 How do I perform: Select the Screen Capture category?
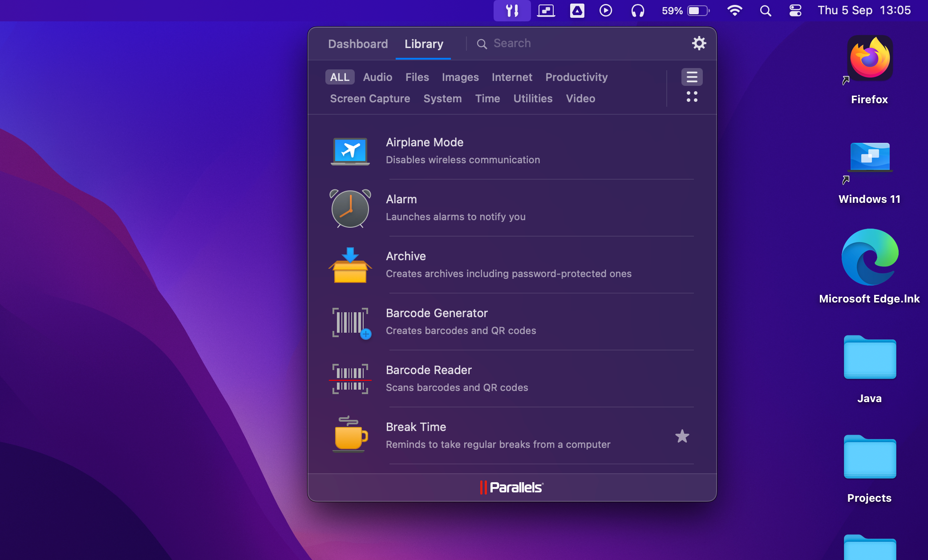(x=370, y=99)
